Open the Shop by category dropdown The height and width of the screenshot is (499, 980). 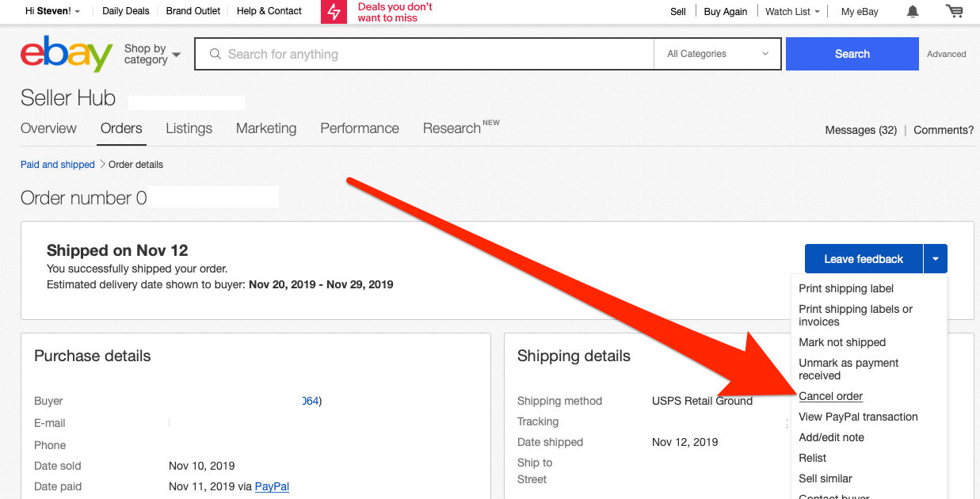click(152, 54)
